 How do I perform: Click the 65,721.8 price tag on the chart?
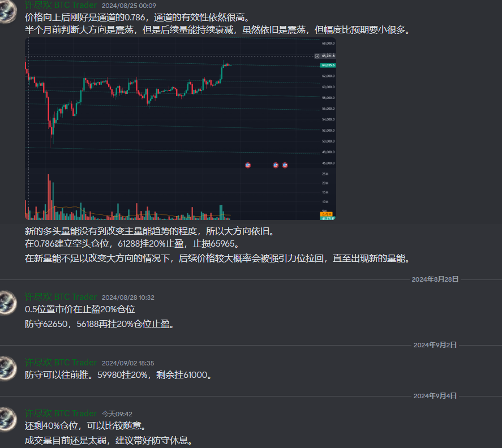[x=328, y=55]
